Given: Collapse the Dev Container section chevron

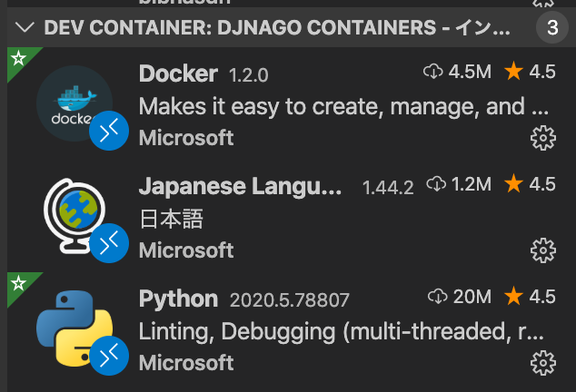Looking at the screenshot, I should tap(25, 27).
